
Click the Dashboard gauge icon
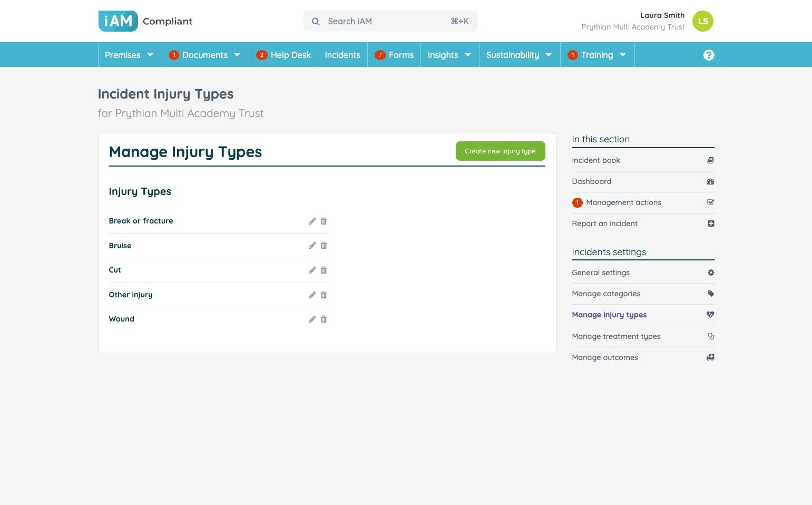pos(710,181)
